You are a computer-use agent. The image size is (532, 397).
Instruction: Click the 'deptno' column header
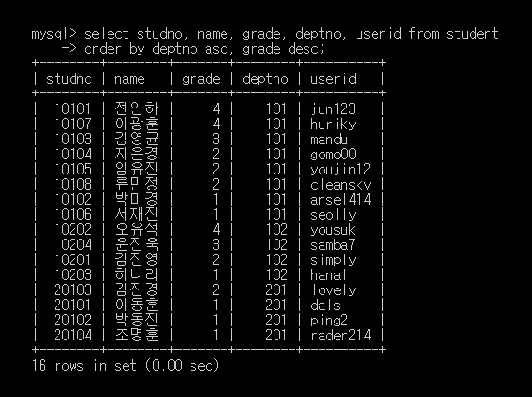tap(265, 79)
